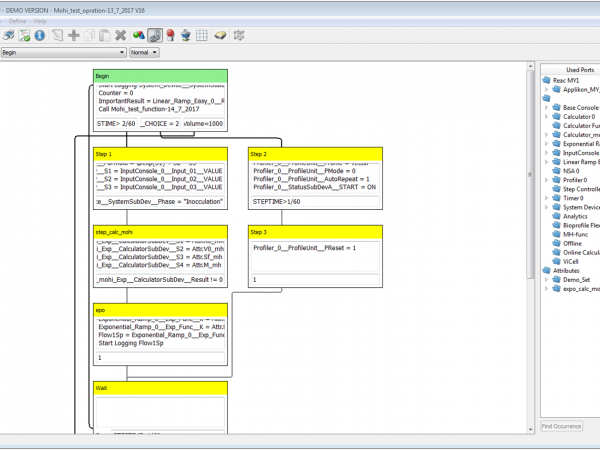Click the Bioprofile Flex folder icon
600x450 pixels.
pos(556,225)
